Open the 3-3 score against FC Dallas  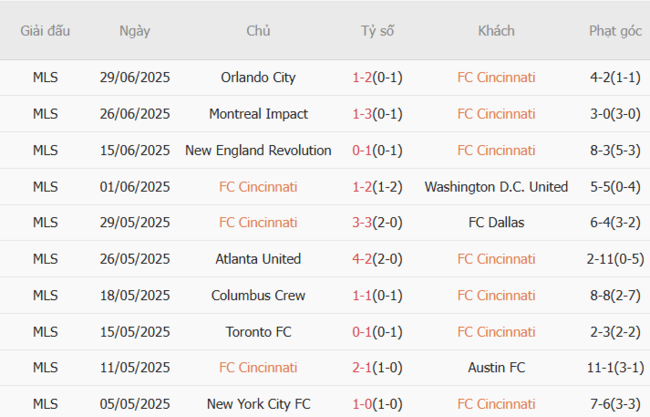point(362,222)
